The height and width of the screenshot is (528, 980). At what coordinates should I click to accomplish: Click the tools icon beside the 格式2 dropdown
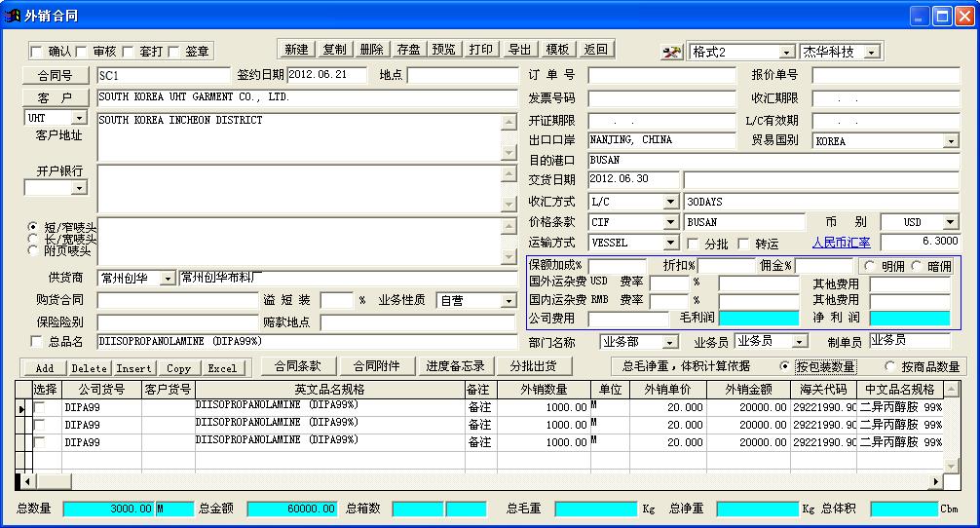(672, 52)
